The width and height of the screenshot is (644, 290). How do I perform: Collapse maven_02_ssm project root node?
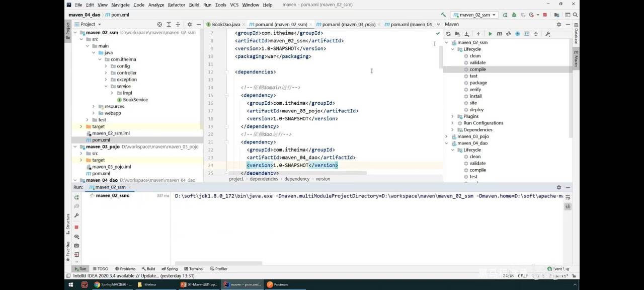pyautogui.click(x=75, y=33)
